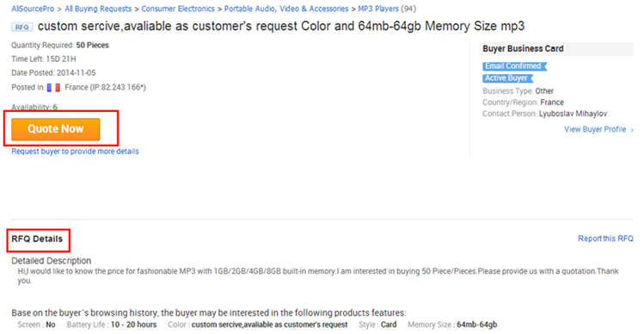
Task: Open View Buyer Profile link
Action: pos(595,130)
